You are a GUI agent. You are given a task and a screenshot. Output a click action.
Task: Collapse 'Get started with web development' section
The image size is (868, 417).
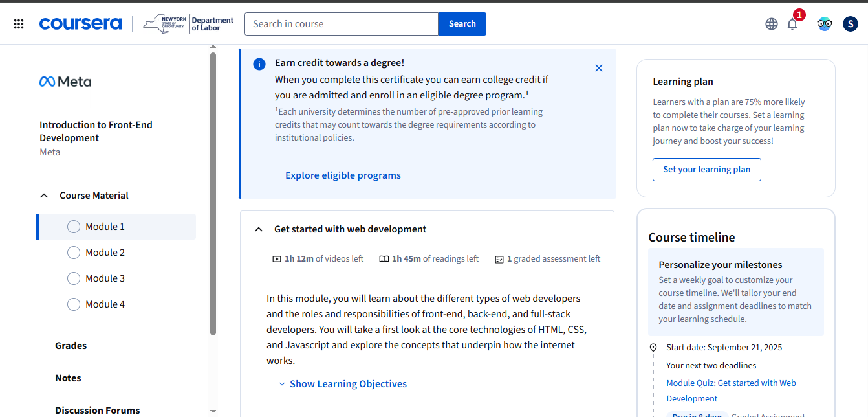259,229
